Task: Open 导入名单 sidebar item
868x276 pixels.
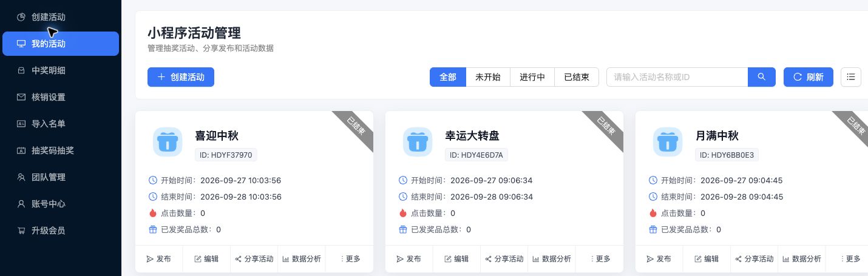Action: pyautogui.click(x=61, y=124)
